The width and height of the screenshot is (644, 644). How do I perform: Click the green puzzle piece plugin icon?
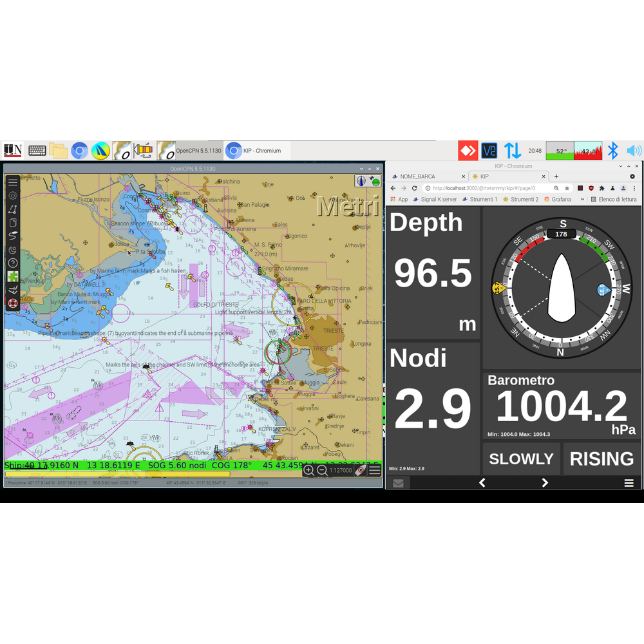[13, 276]
